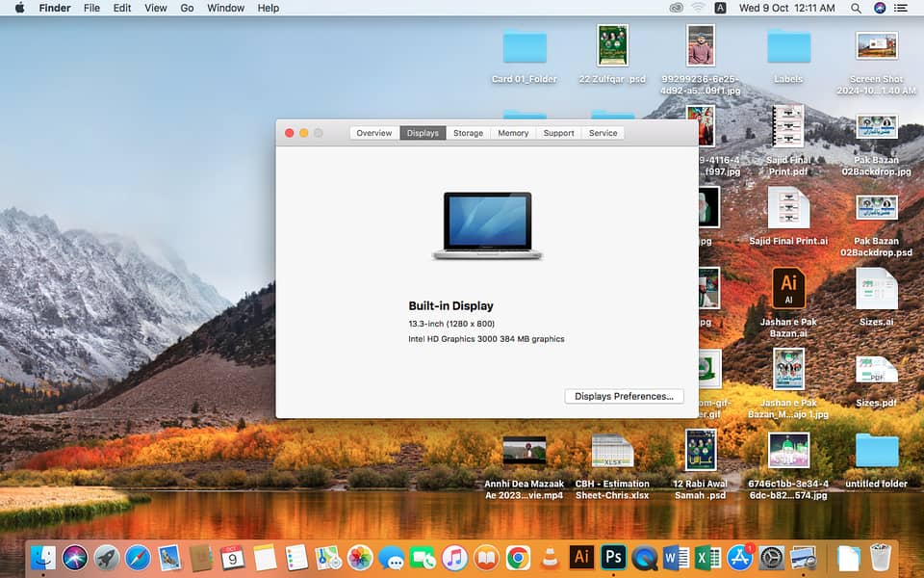Click the Spotlight search magnifier icon

coord(856,8)
